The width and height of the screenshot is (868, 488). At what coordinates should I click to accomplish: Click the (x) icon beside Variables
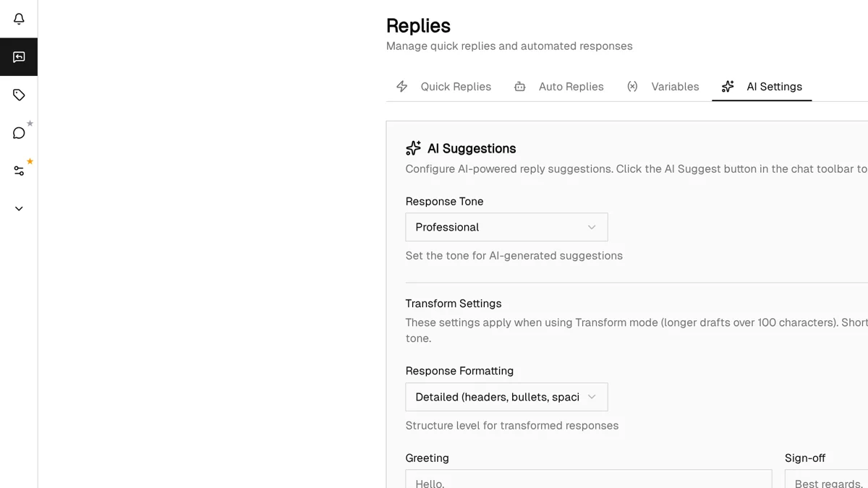point(633,86)
